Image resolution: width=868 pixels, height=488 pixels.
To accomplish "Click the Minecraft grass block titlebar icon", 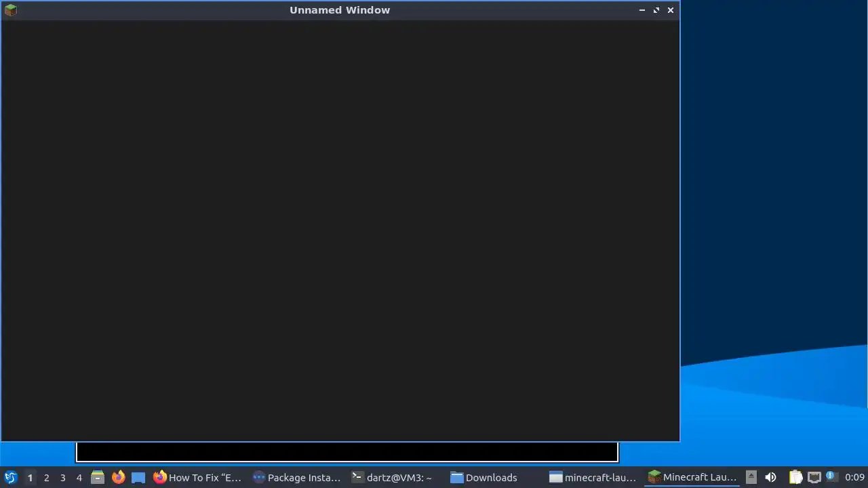I will [x=10, y=10].
